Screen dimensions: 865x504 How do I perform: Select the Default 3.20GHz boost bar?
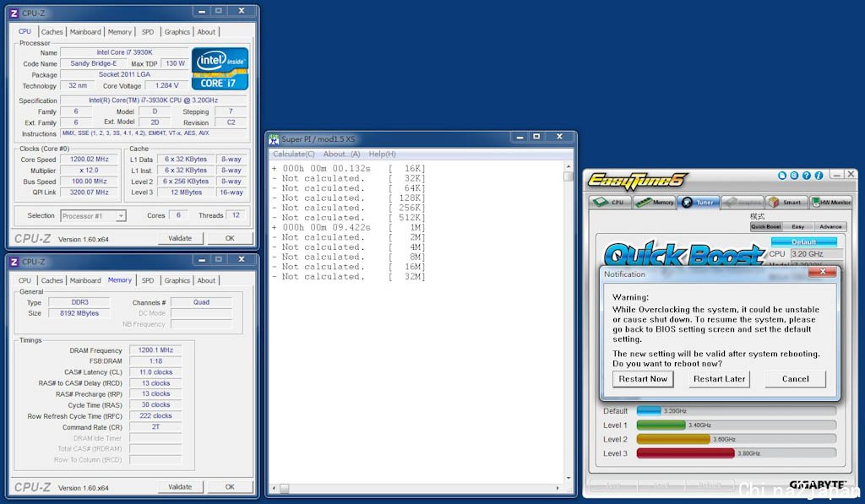[737, 411]
